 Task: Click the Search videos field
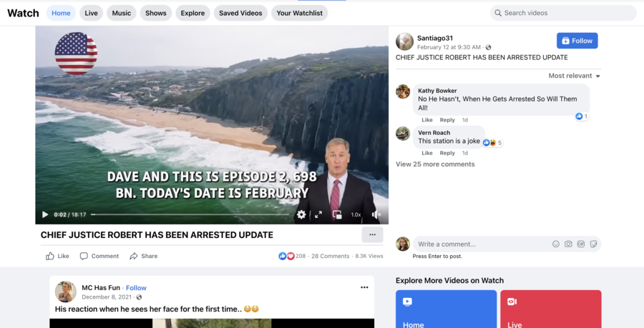[563, 13]
